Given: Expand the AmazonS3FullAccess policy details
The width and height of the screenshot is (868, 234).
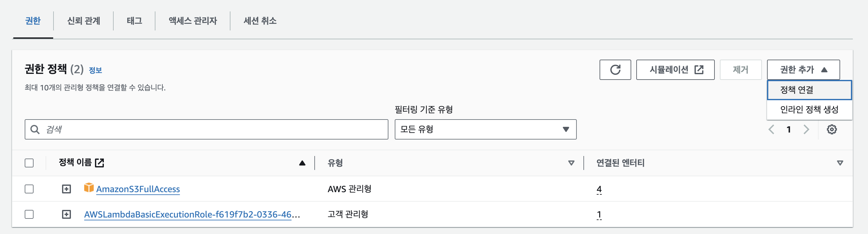Looking at the screenshot, I should click(66, 189).
